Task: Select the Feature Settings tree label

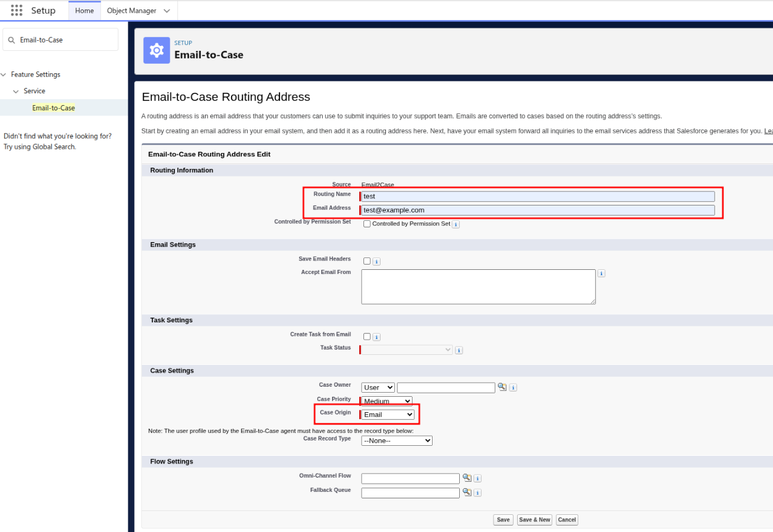Action: [35, 74]
